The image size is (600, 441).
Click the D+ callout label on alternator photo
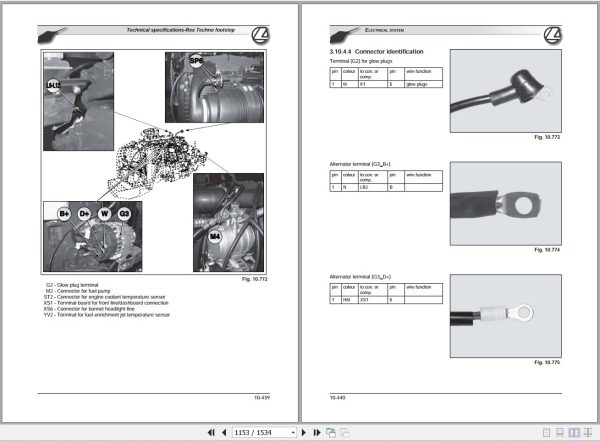(x=84, y=214)
